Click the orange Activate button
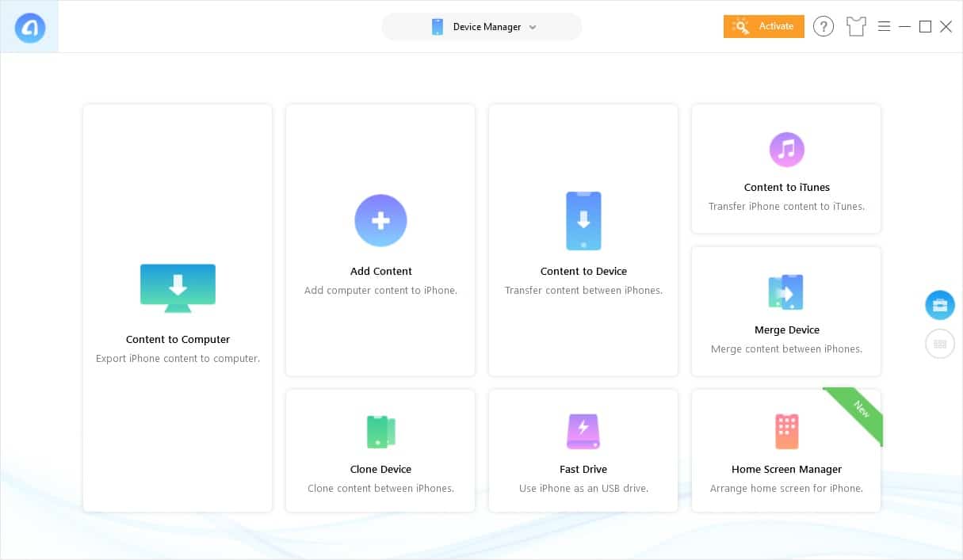 764,26
